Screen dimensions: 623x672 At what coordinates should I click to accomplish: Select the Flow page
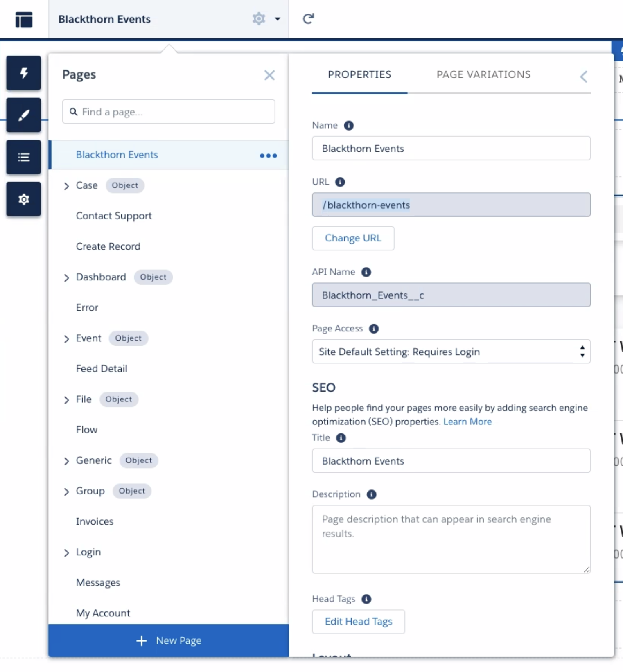coord(86,430)
